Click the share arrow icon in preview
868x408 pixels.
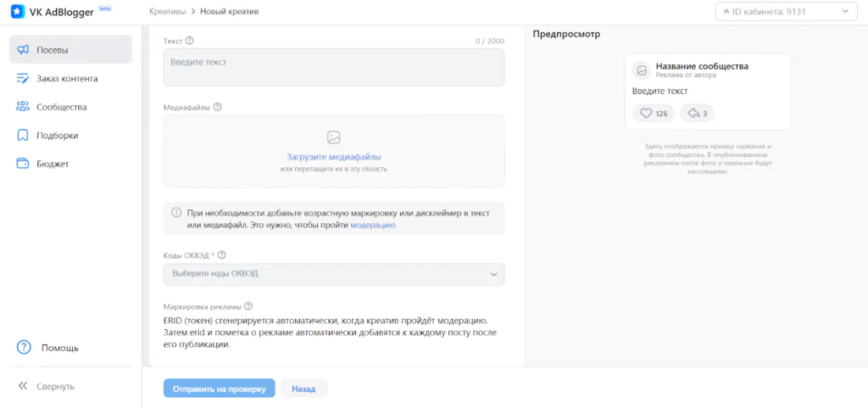(x=693, y=114)
